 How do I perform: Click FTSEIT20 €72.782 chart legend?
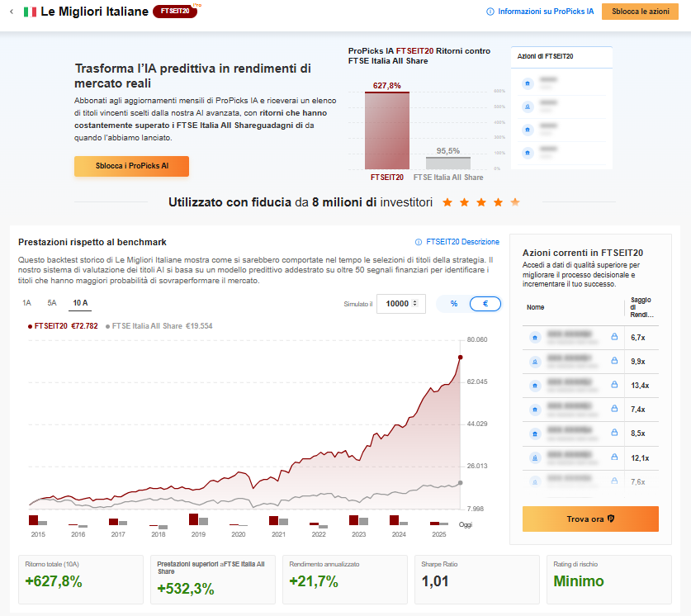point(63,326)
